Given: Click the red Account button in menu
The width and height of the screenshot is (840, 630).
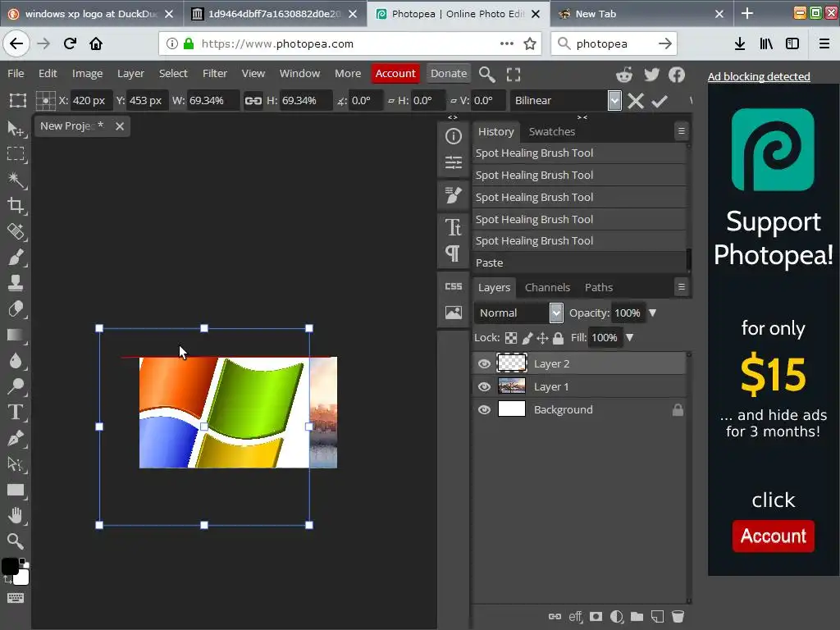Looking at the screenshot, I should (395, 73).
